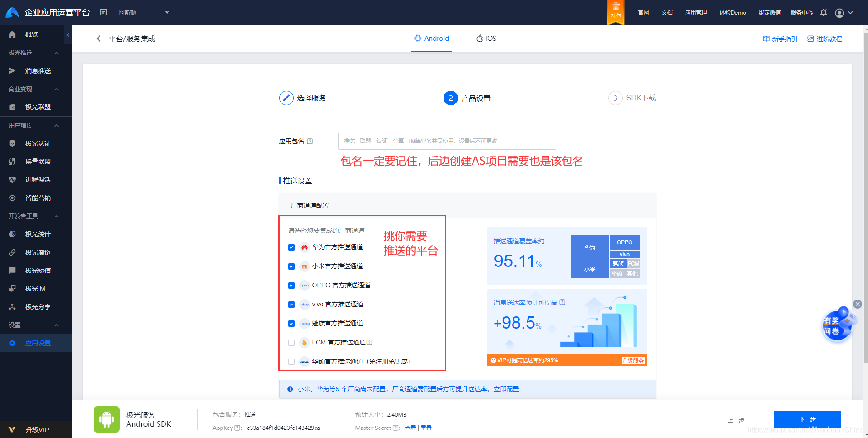Click the 立即配置 link

point(506,389)
